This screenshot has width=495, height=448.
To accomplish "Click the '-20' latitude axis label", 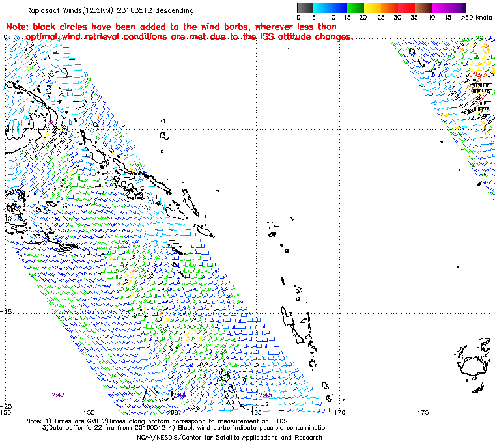I will tap(7, 406).
